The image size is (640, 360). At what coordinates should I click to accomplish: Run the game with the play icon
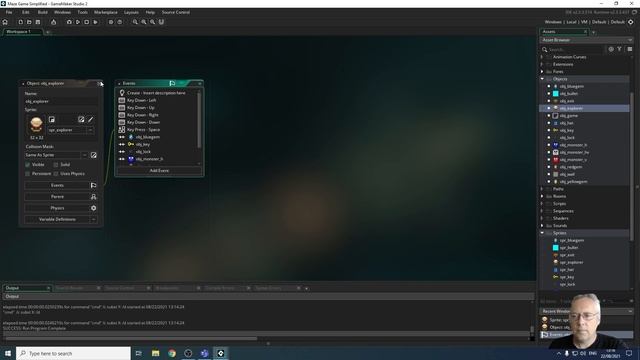[x=78, y=22]
